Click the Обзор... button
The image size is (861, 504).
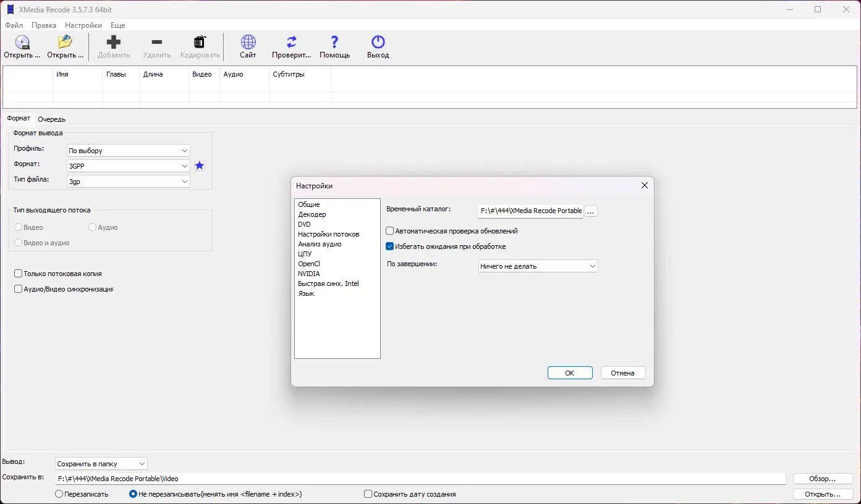pos(823,479)
